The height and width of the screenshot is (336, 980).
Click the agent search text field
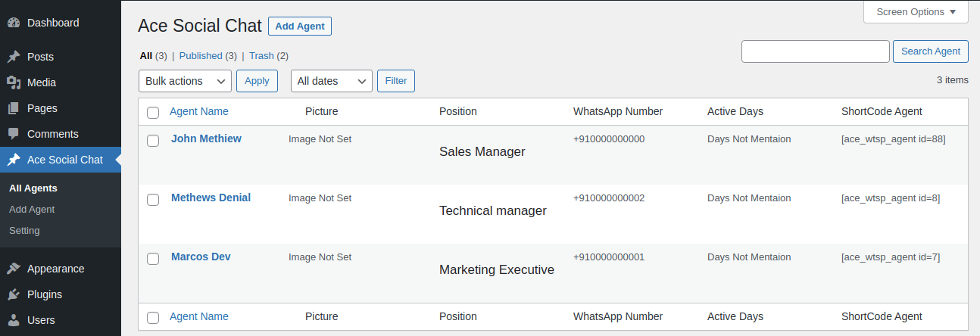pyautogui.click(x=815, y=51)
